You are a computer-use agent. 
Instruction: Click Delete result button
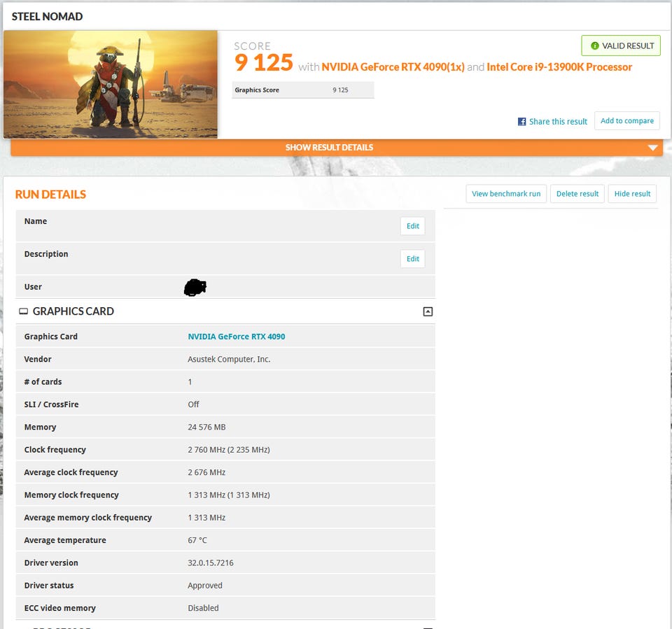click(577, 194)
